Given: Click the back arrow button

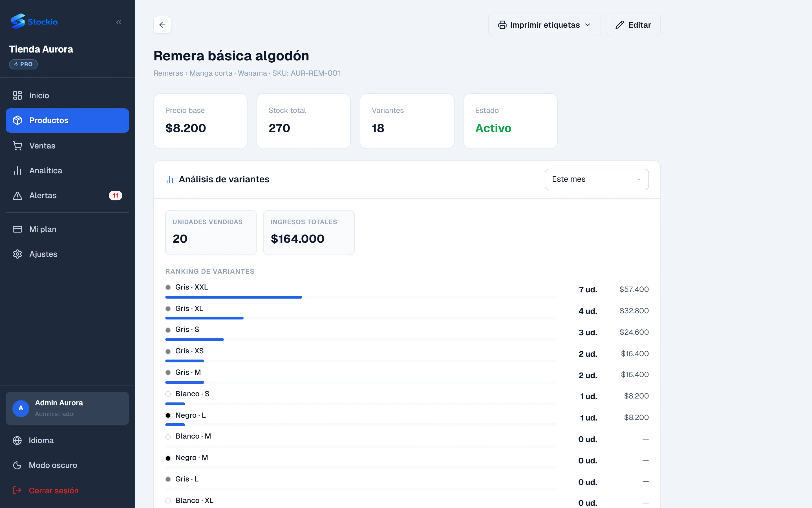Looking at the screenshot, I should 162,25.
